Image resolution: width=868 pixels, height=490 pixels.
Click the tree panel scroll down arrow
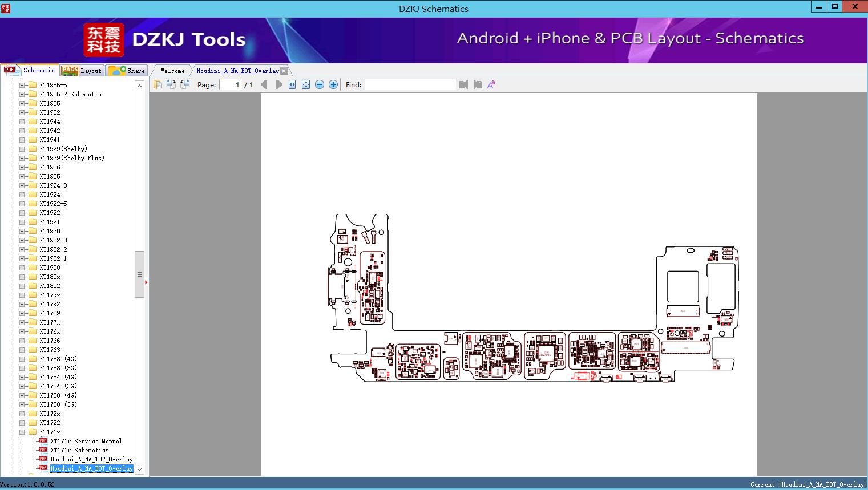[139, 469]
